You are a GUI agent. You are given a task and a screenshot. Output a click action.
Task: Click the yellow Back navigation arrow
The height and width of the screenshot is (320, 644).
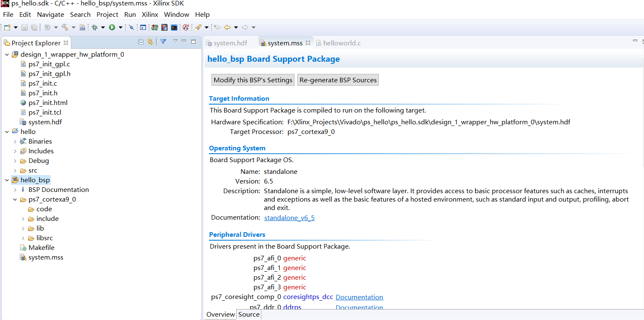click(x=227, y=27)
